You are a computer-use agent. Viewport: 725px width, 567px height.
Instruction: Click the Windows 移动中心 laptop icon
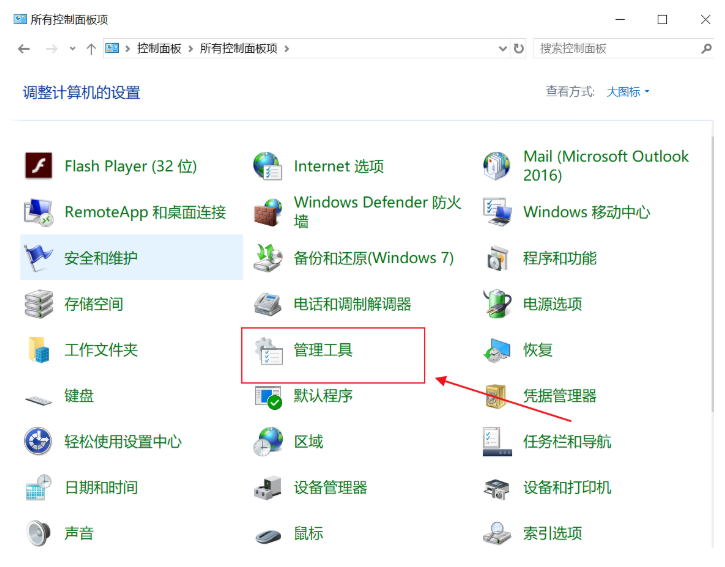497,212
